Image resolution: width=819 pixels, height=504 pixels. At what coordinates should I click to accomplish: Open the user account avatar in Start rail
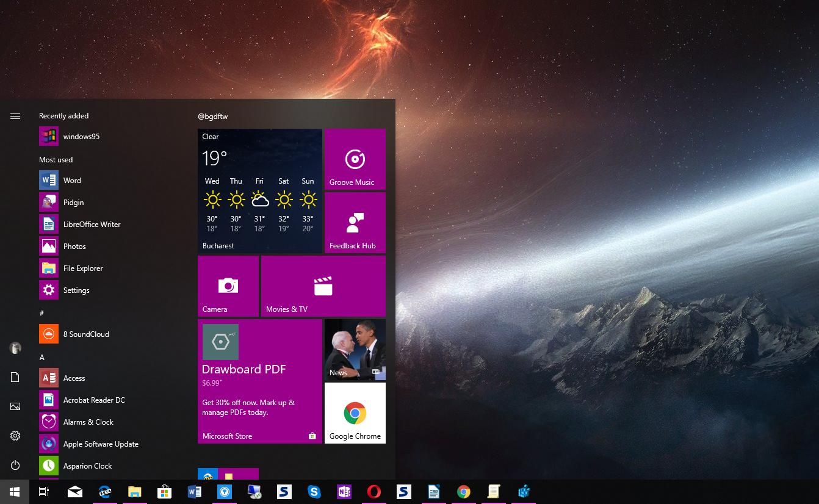click(x=15, y=348)
